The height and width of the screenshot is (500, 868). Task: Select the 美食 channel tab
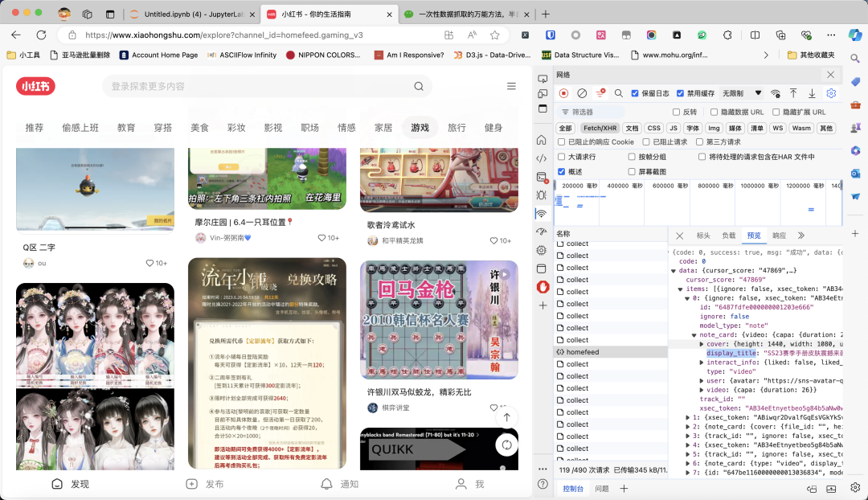point(200,127)
